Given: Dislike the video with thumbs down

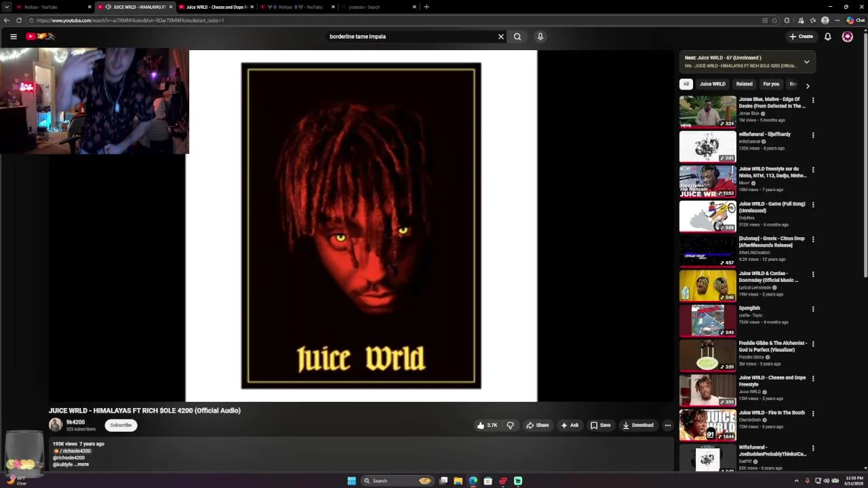Looking at the screenshot, I should pyautogui.click(x=510, y=425).
